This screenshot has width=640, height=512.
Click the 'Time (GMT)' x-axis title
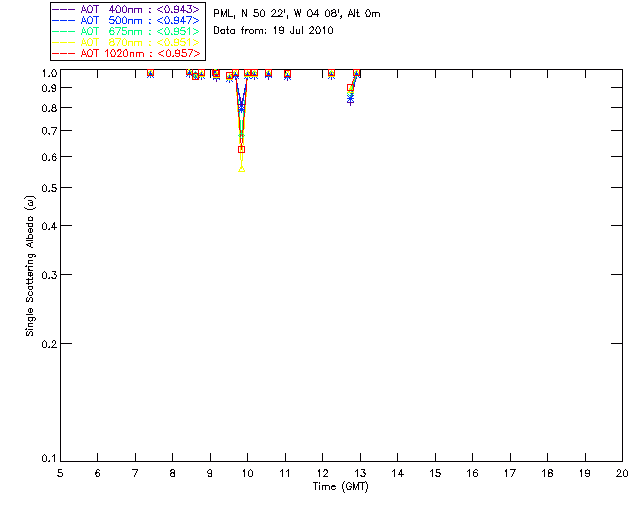(x=341, y=487)
